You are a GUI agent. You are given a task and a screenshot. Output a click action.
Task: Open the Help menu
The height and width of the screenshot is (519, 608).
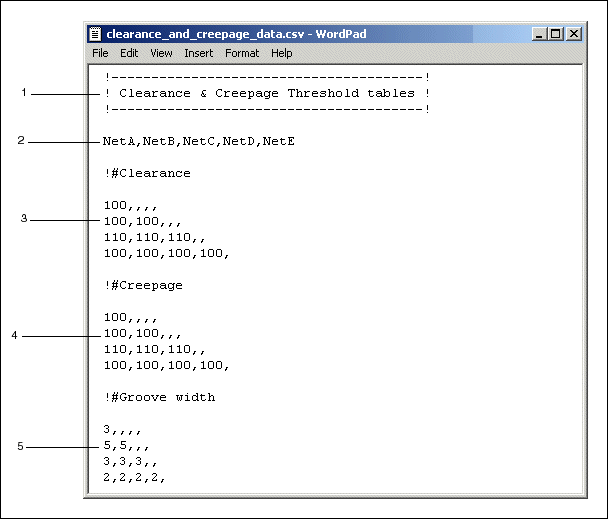click(281, 53)
